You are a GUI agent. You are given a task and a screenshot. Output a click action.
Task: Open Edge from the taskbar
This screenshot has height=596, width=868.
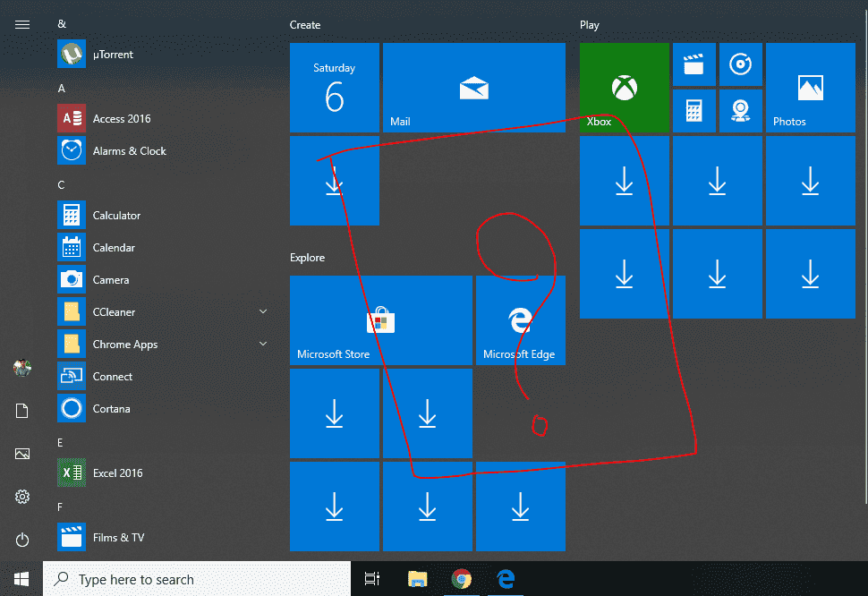tap(506, 579)
